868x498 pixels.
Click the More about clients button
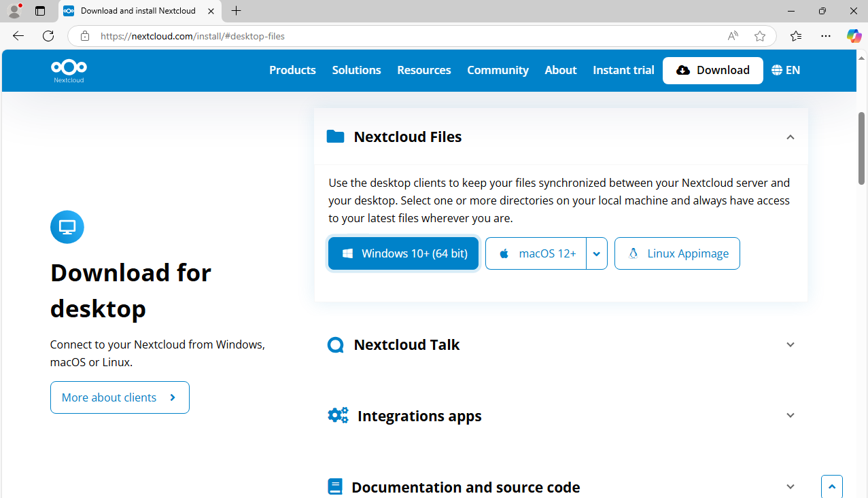[120, 397]
